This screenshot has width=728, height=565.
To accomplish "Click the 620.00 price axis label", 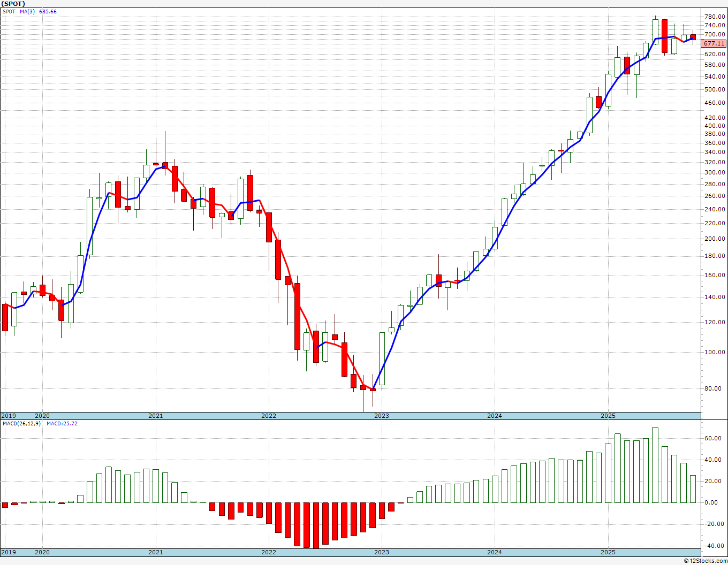I will coord(715,54).
